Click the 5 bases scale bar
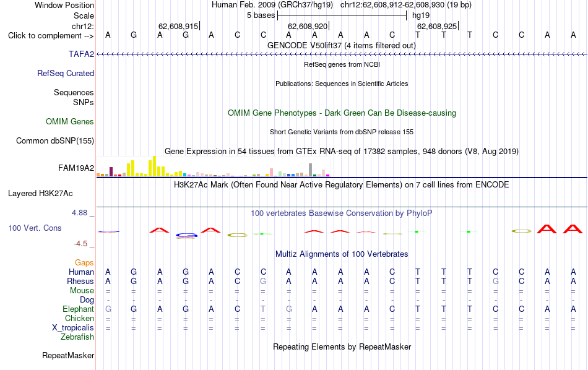Screen dimensions: 588x370 pos(342,15)
